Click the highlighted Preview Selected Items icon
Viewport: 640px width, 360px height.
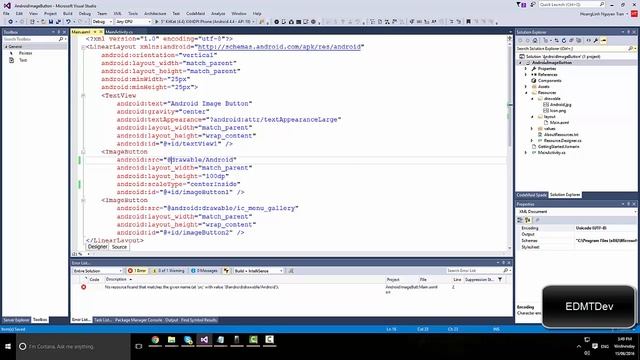[604, 40]
